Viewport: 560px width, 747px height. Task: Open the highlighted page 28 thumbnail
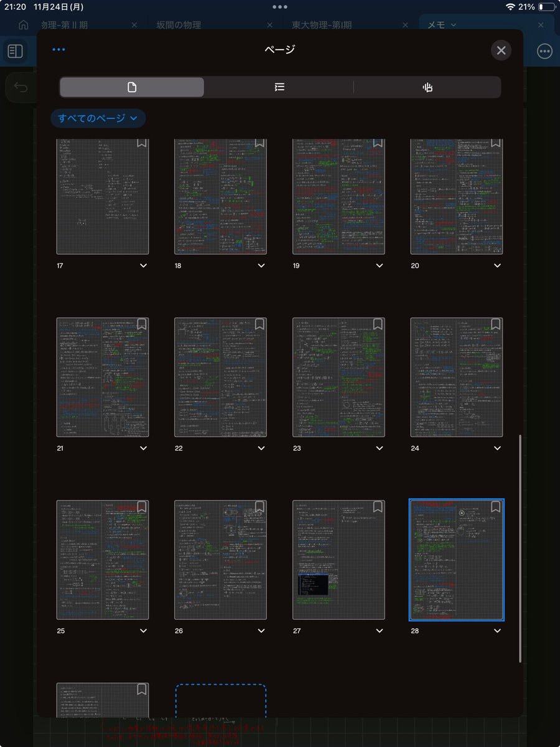pos(457,560)
